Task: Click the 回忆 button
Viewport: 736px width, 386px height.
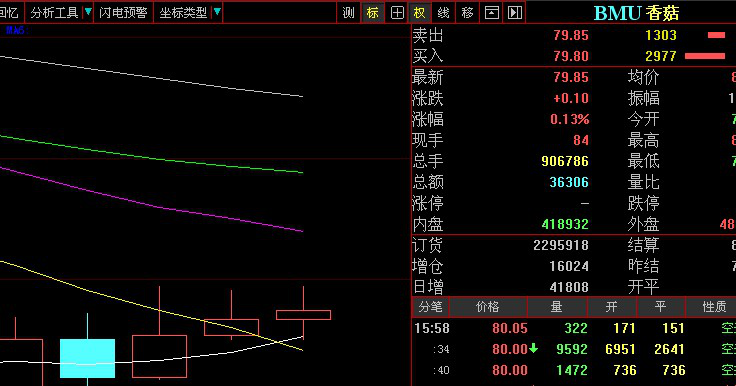Action: tap(9, 12)
